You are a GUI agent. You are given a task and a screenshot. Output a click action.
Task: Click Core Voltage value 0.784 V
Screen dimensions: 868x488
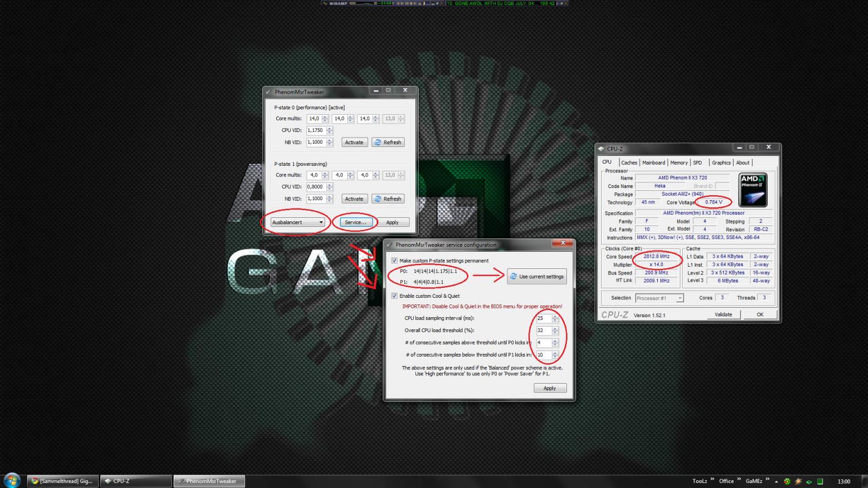tap(713, 202)
